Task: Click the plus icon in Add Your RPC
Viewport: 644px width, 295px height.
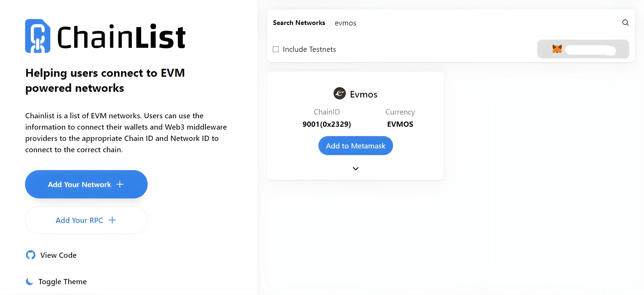Action: pyautogui.click(x=112, y=220)
